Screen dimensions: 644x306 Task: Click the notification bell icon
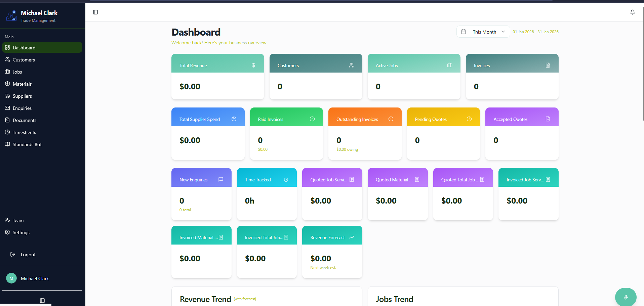click(632, 12)
